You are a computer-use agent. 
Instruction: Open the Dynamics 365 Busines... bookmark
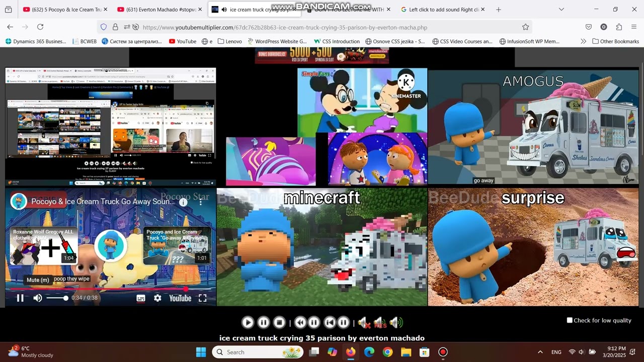point(35,41)
